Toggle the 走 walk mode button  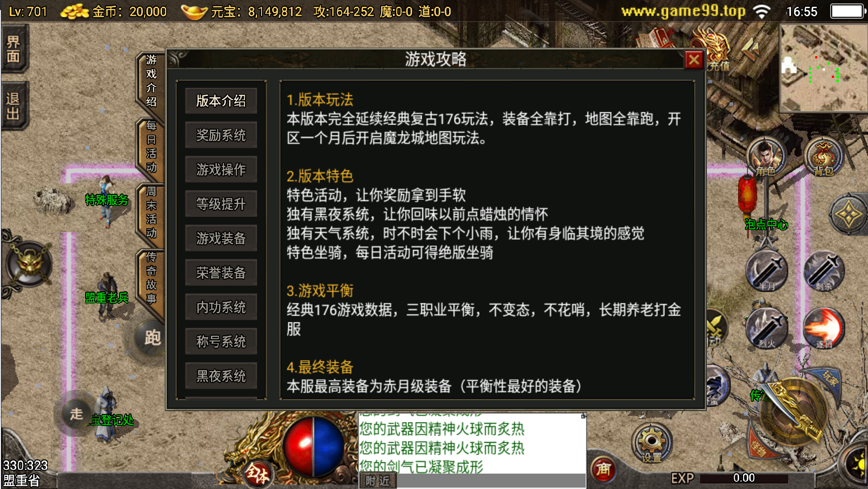click(x=76, y=413)
